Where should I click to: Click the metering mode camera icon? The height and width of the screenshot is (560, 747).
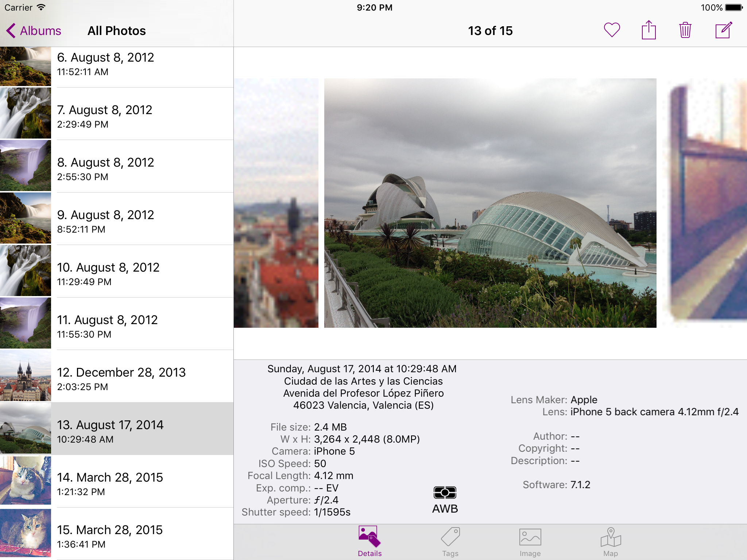445,493
